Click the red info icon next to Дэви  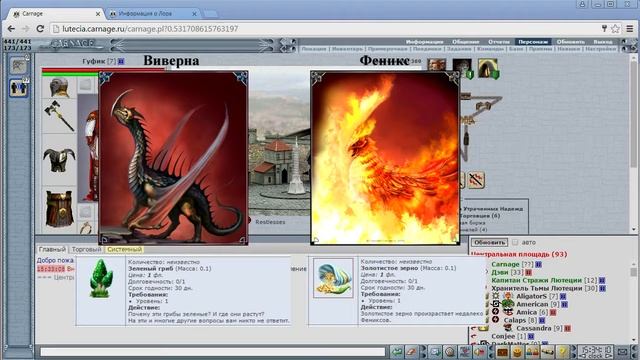point(529,272)
